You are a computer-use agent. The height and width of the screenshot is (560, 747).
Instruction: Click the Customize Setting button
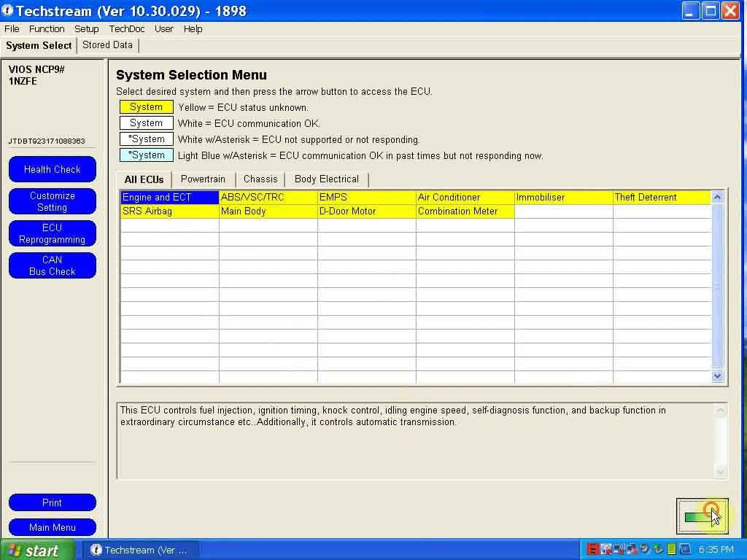[53, 201]
